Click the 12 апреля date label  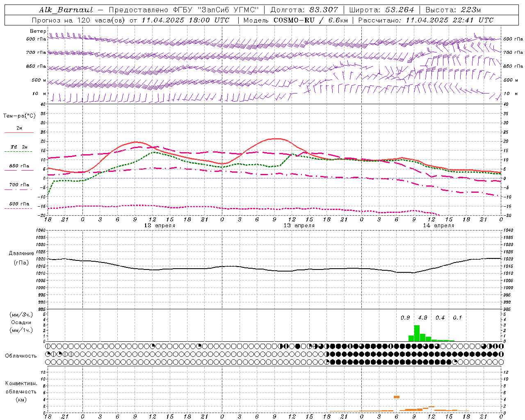click(x=160, y=226)
